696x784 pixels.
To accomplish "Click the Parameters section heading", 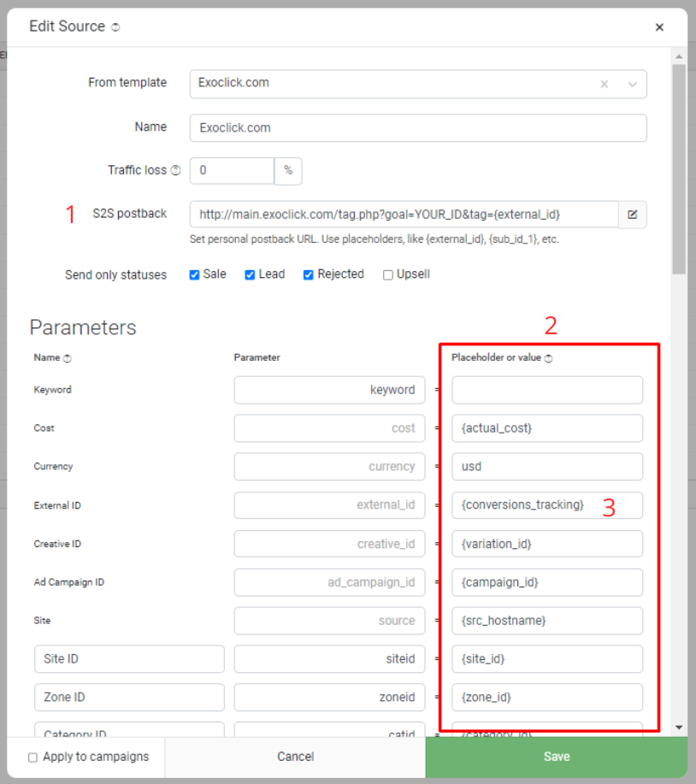I will point(83,328).
